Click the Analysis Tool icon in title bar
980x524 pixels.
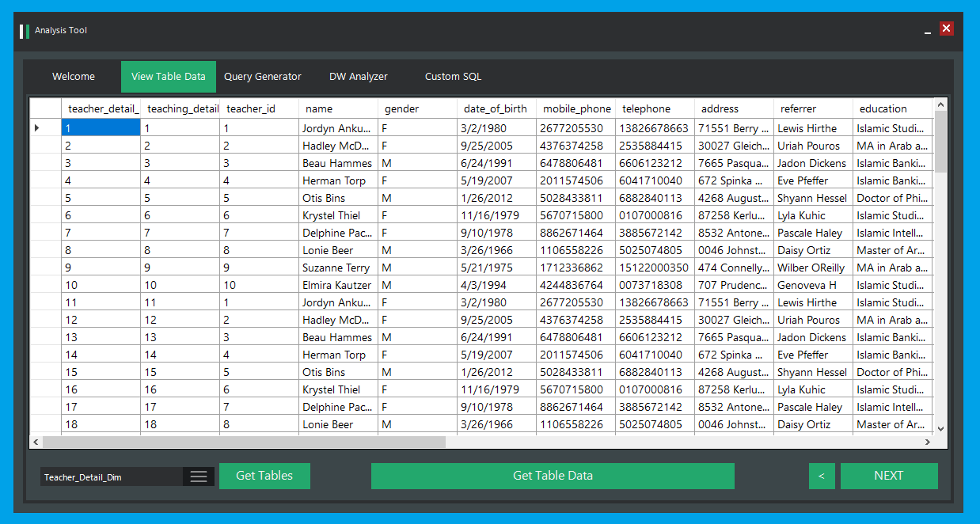pyautogui.click(x=24, y=30)
